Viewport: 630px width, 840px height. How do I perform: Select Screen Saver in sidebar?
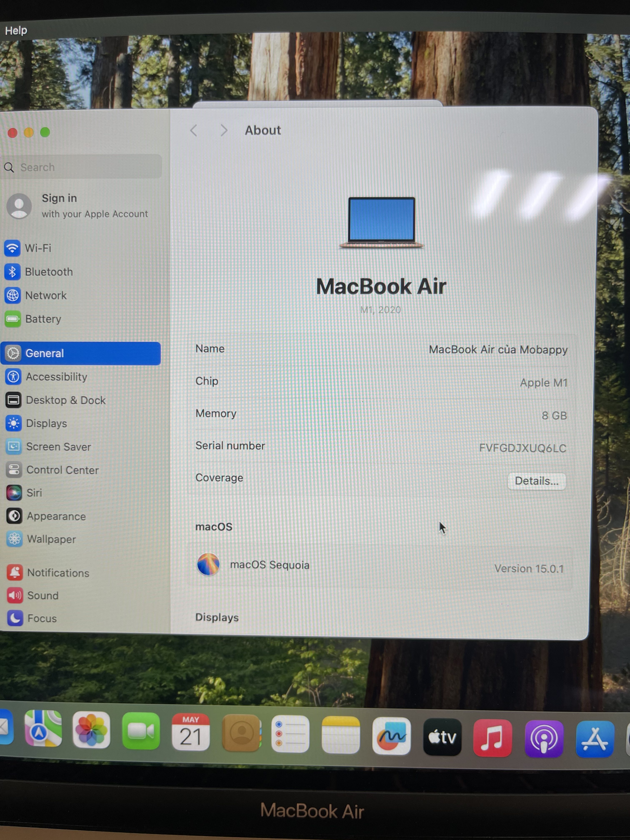[x=80, y=447]
